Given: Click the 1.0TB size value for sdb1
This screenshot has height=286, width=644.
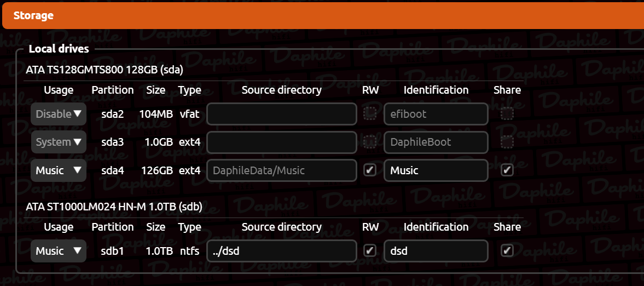Looking at the screenshot, I should tap(159, 250).
